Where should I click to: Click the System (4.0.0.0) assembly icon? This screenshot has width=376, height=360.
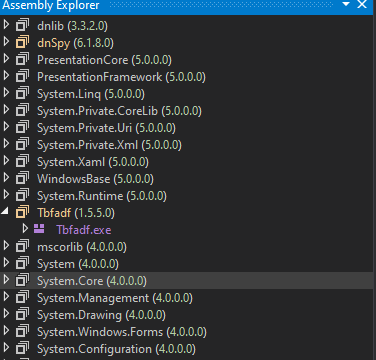point(22,264)
